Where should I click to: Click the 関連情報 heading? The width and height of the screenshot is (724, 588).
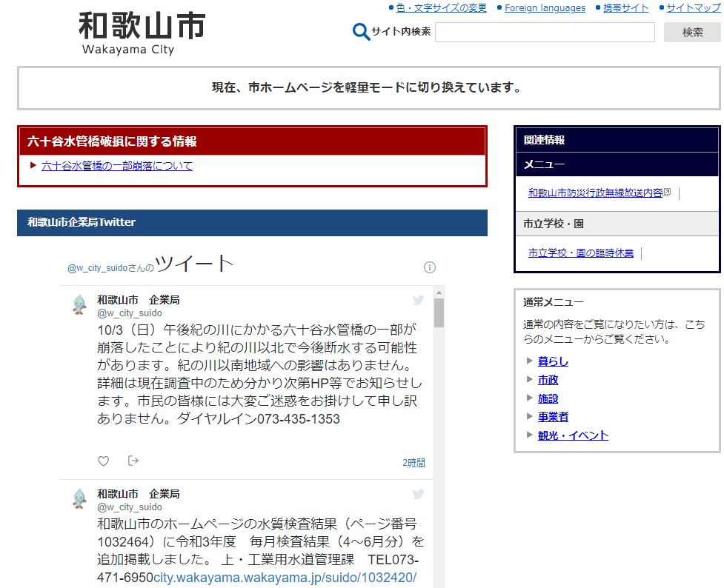click(544, 140)
